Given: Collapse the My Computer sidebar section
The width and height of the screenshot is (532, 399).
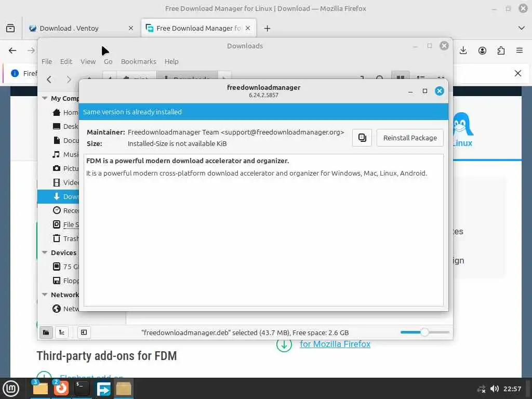Looking at the screenshot, I should tap(45, 98).
